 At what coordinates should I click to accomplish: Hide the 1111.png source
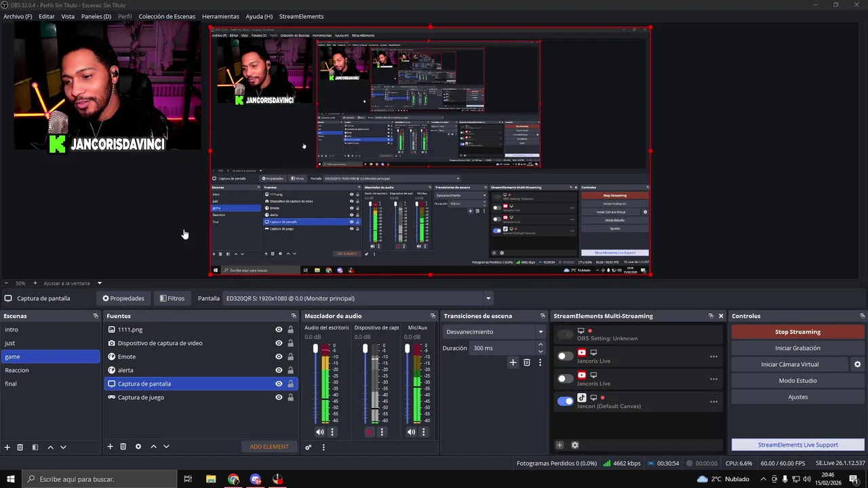(279, 329)
